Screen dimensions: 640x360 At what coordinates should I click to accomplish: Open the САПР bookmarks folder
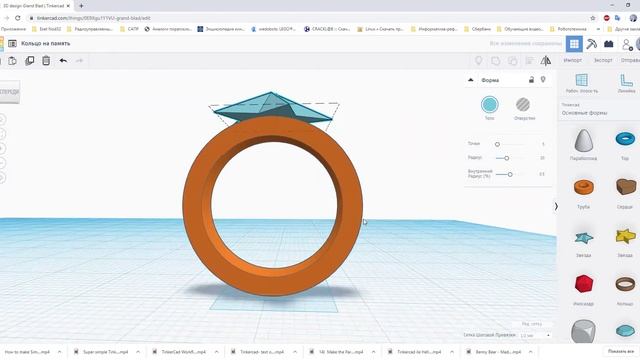[129, 29]
